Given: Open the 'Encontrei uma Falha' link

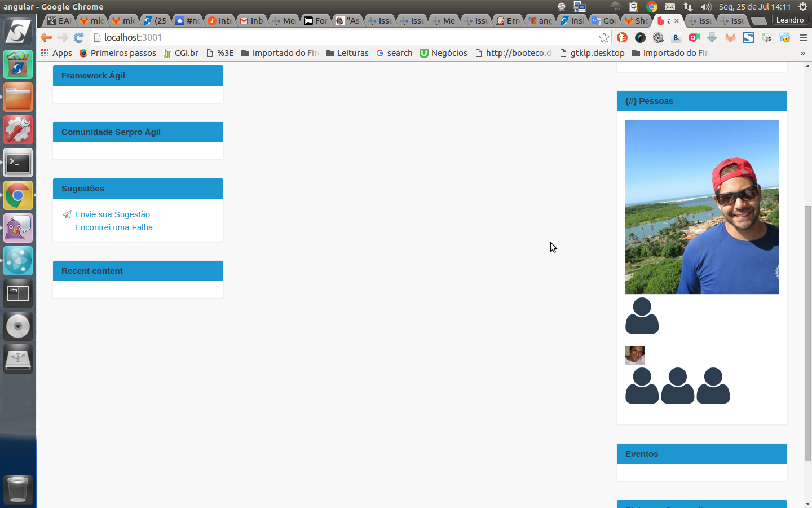Looking at the screenshot, I should coord(114,227).
